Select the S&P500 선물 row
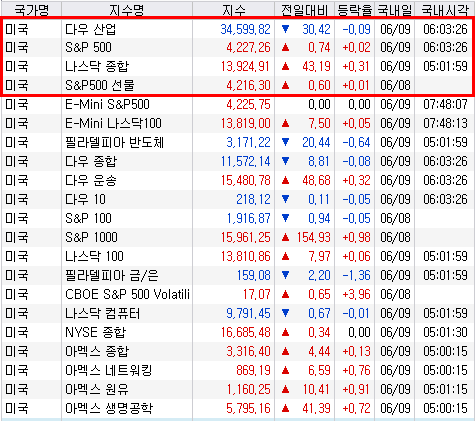 [x=238, y=85]
